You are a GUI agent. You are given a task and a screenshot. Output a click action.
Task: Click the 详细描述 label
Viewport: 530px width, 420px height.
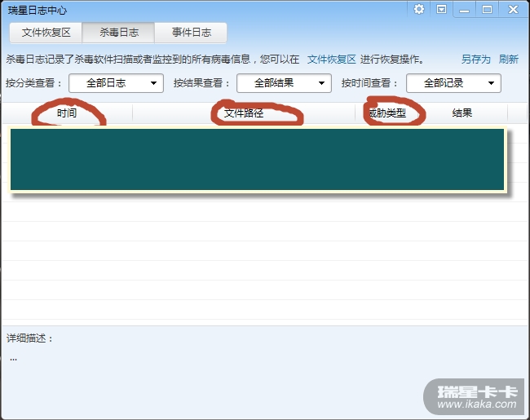coord(29,338)
